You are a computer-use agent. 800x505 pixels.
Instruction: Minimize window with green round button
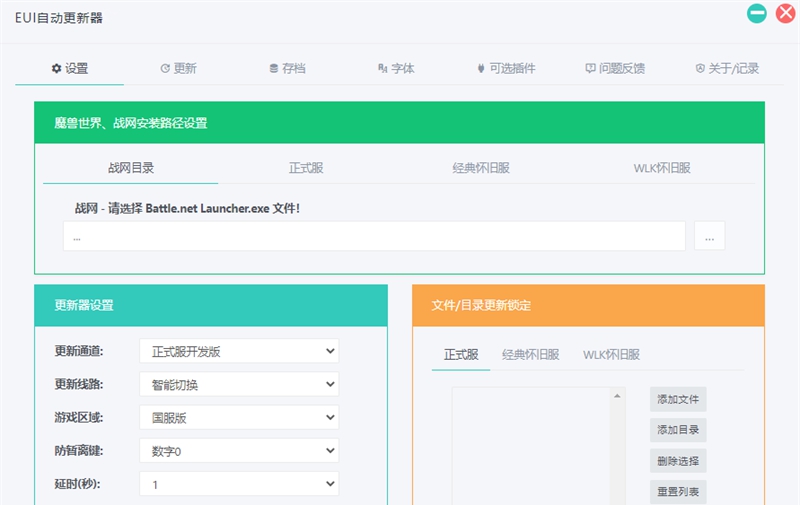point(757,14)
